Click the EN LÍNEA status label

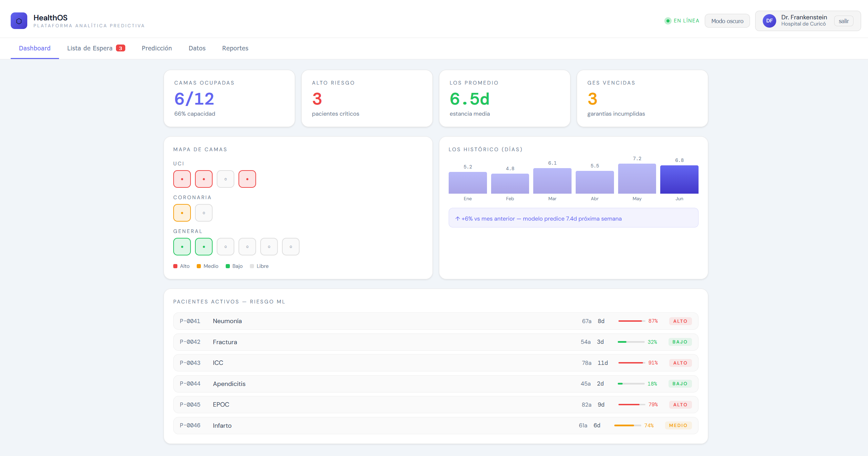(x=686, y=21)
